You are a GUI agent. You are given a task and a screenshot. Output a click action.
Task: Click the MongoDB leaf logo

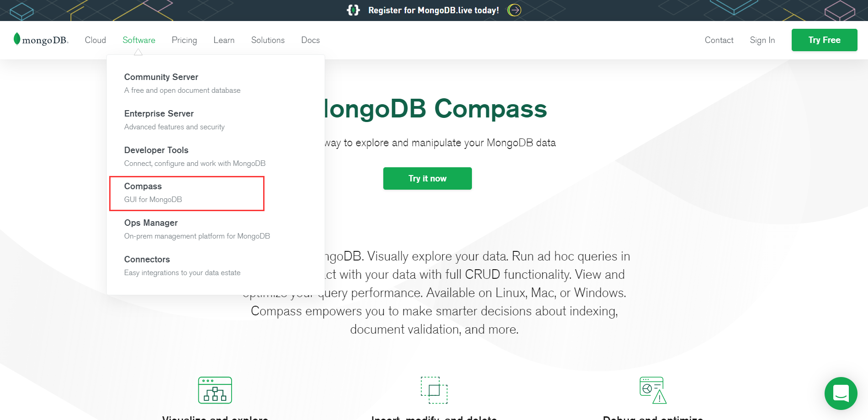(x=41, y=40)
